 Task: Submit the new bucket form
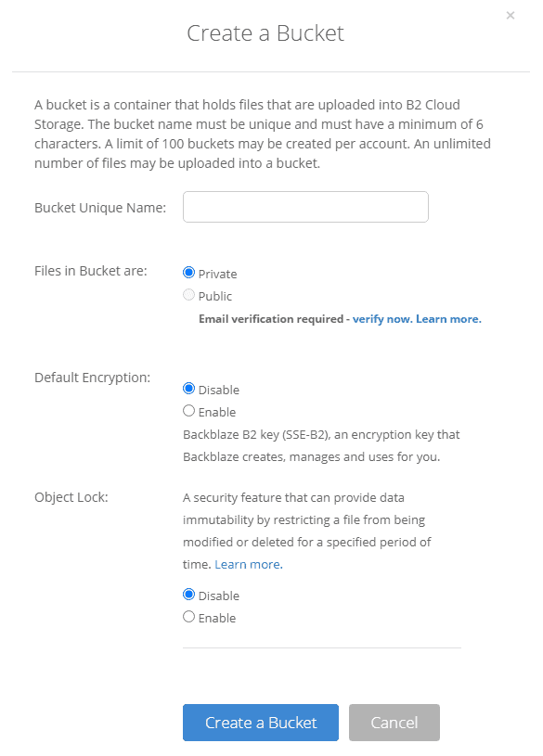pos(260,722)
